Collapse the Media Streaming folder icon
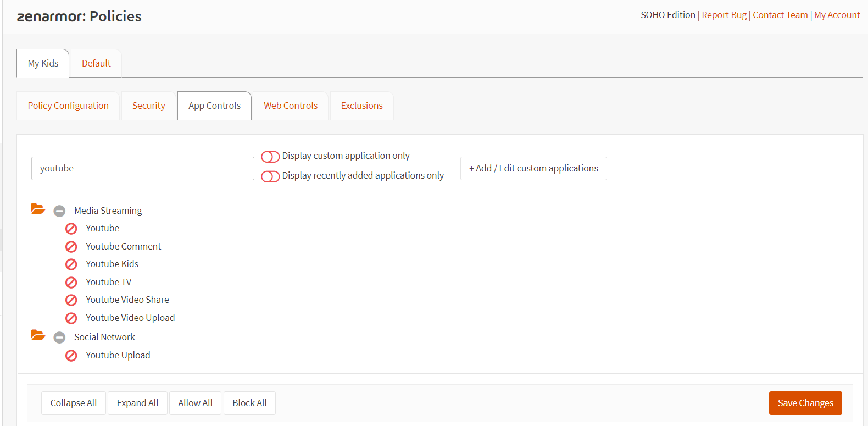This screenshot has width=868, height=426. [x=38, y=209]
